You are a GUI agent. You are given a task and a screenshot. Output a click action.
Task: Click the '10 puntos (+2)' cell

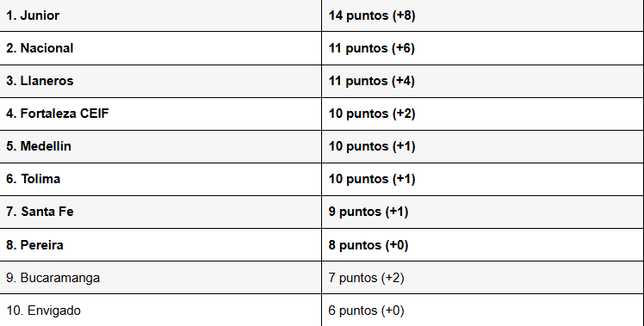tap(483, 114)
